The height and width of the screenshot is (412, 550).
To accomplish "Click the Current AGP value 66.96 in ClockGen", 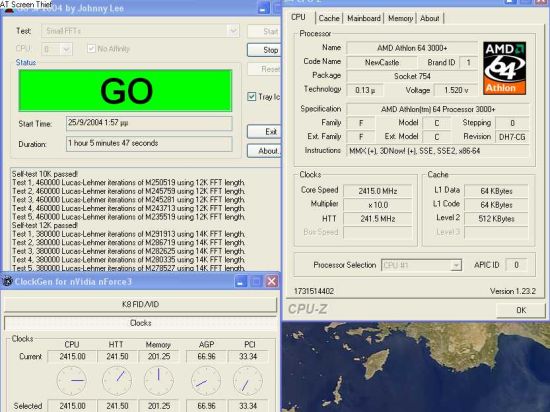I will (x=206, y=357).
